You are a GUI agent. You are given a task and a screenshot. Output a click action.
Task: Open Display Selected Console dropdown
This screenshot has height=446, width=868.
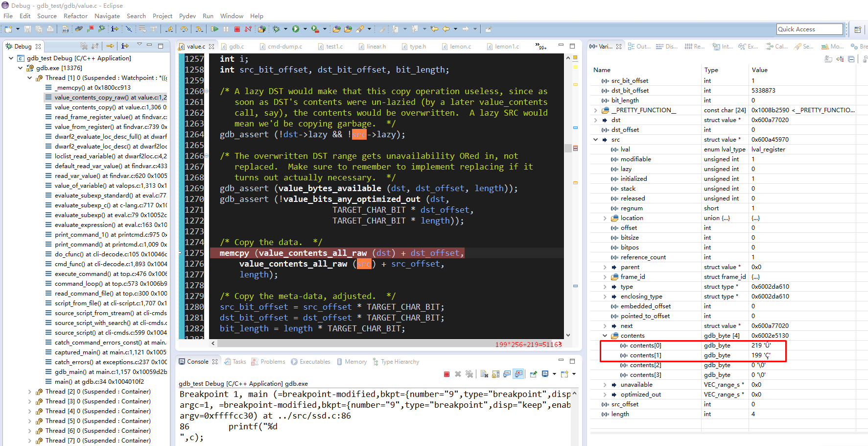pos(554,374)
